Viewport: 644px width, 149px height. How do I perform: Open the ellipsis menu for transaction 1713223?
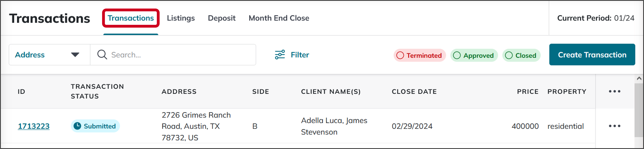615,126
